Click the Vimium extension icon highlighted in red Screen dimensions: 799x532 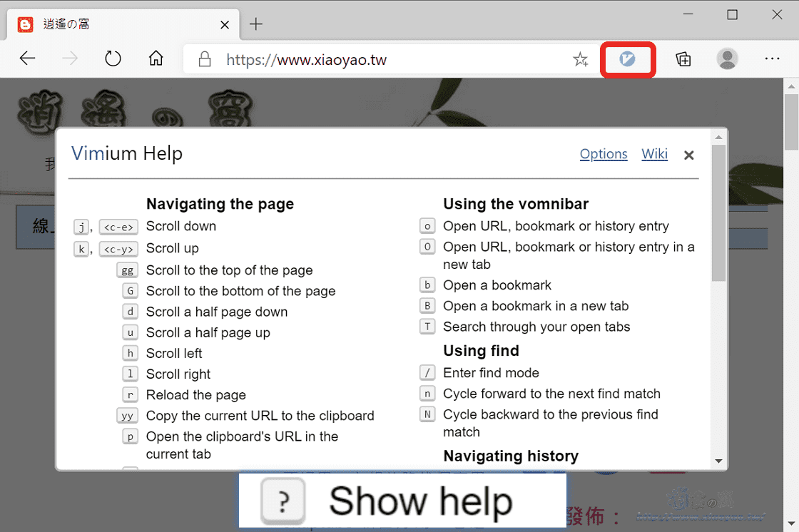pos(627,59)
